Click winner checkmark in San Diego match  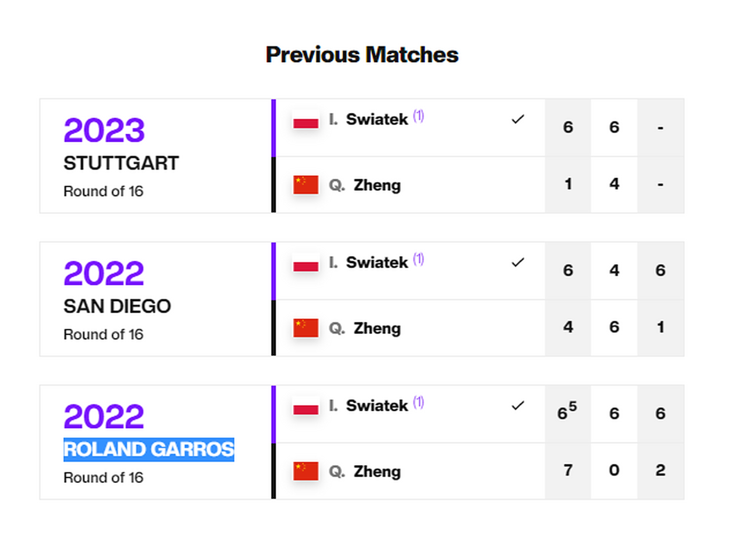point(518,262)
